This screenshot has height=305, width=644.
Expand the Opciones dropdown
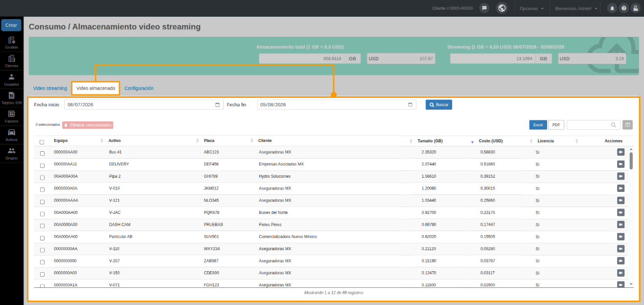tap(531, 8)
